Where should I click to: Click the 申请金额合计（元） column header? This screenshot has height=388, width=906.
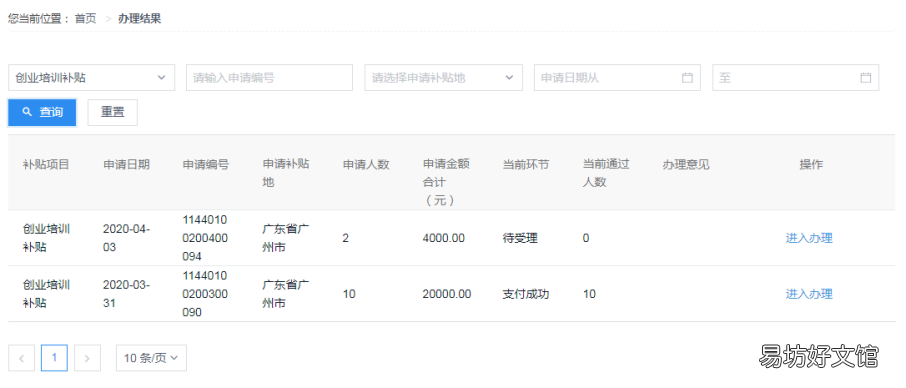[446, 182]
